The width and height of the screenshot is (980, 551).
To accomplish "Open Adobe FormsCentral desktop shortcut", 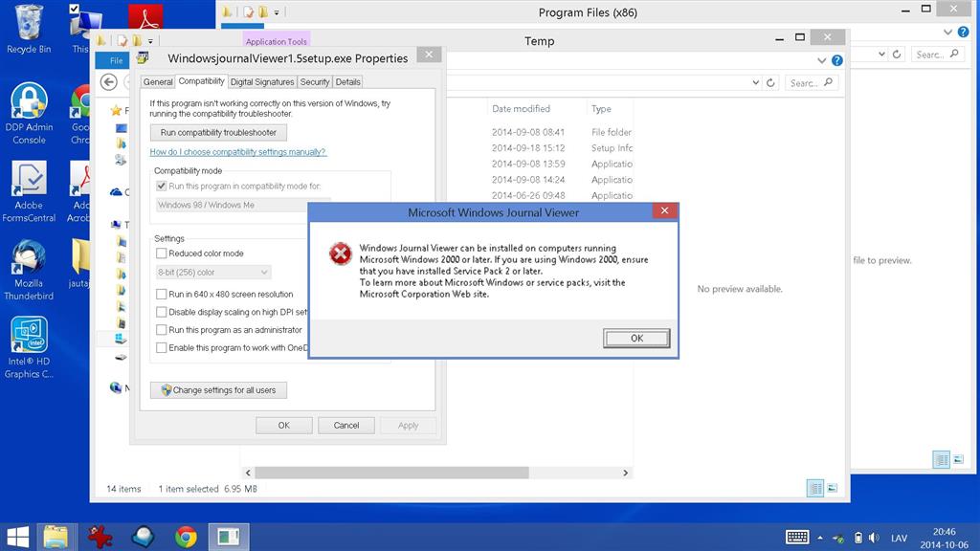I will tap(29, 191).
